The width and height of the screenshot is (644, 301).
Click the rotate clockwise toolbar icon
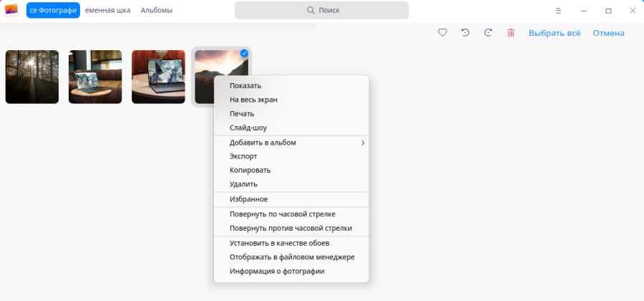[488, 33]
